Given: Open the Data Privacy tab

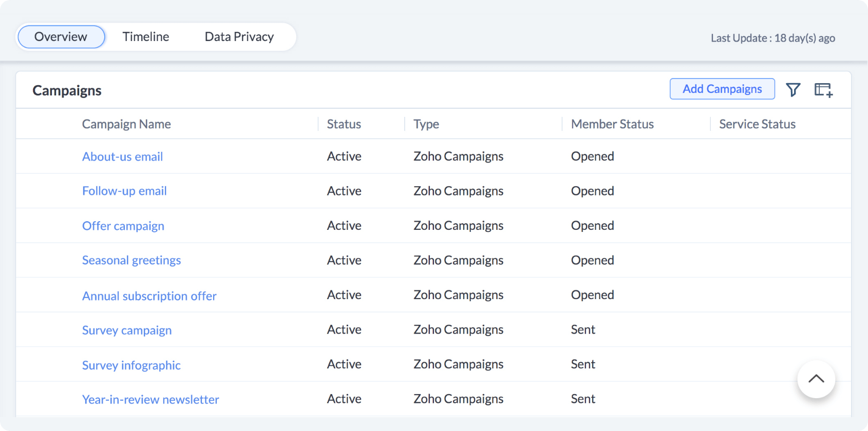Looking at the screenshot, I should 239,36.
